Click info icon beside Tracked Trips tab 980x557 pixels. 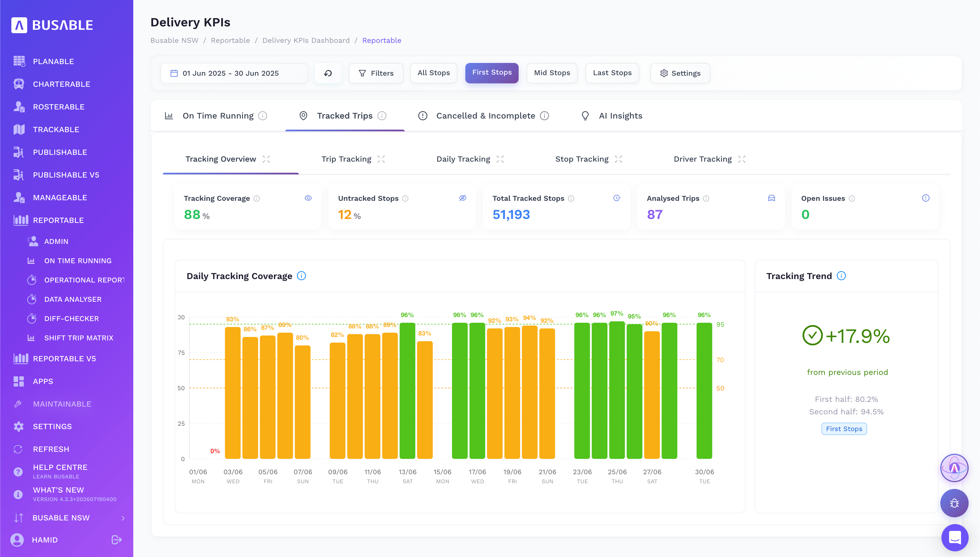pos(382,115)
